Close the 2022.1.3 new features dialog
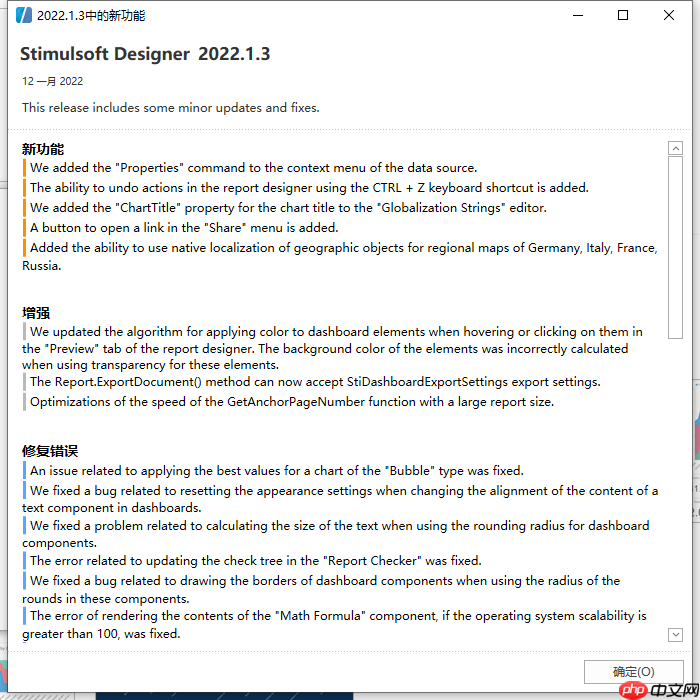700x700 pixels. click(668, 15)
